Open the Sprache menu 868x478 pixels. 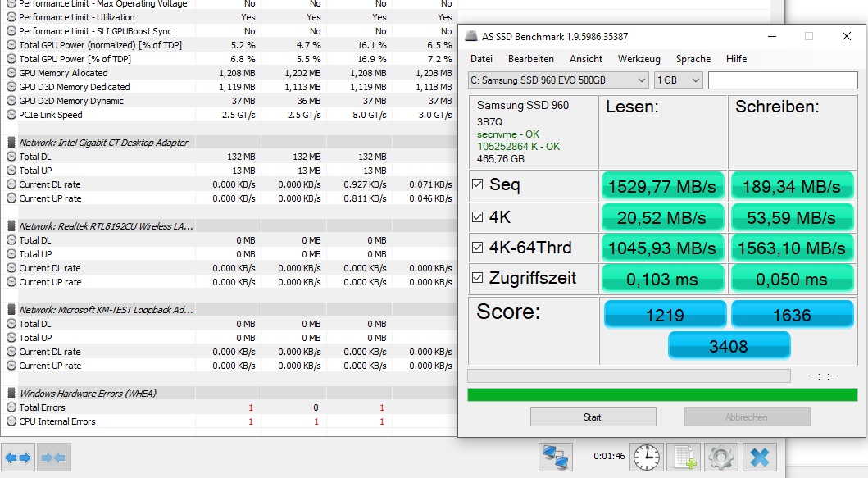(x=693, y=59)
